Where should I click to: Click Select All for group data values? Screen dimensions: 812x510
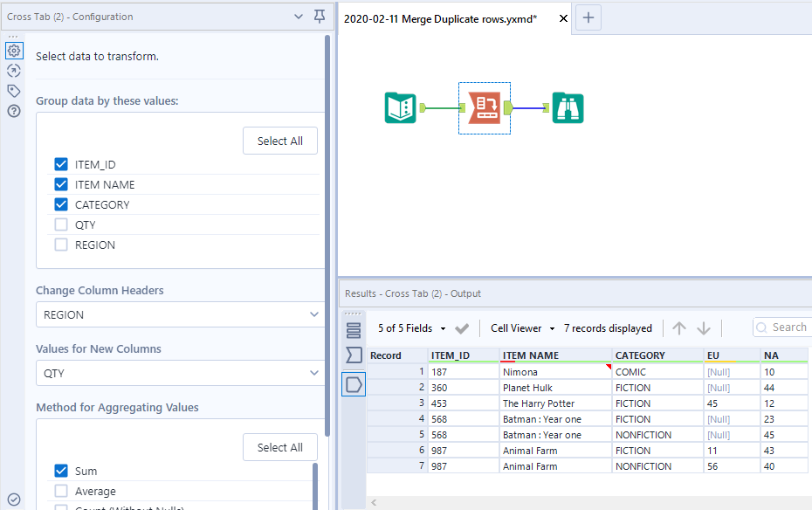pyautogui.click(x=279, y=141)
